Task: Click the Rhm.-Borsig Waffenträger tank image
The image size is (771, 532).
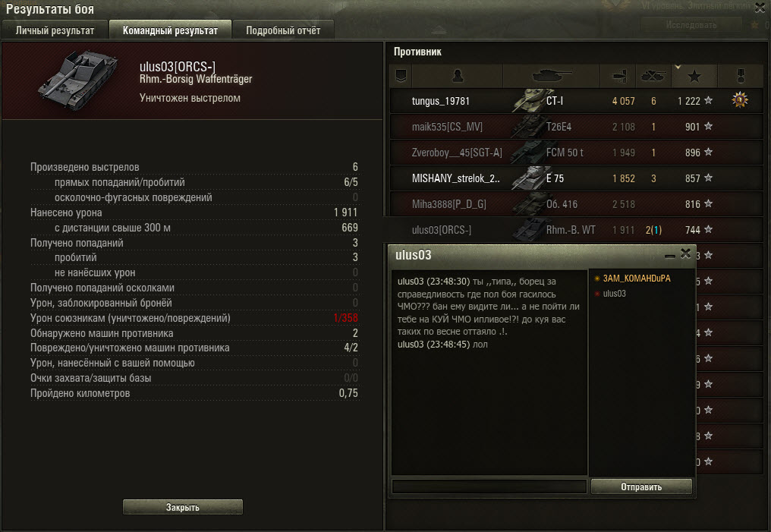Action: pos(79,80)
